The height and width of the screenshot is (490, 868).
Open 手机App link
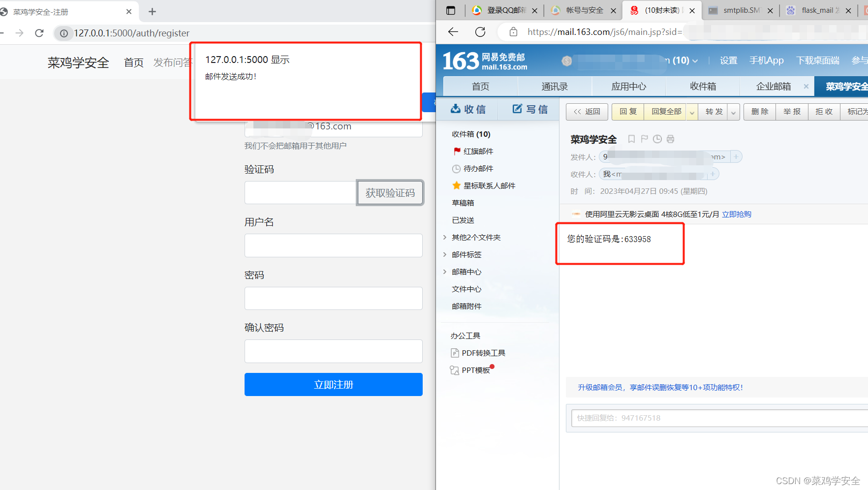coord(766,61)
